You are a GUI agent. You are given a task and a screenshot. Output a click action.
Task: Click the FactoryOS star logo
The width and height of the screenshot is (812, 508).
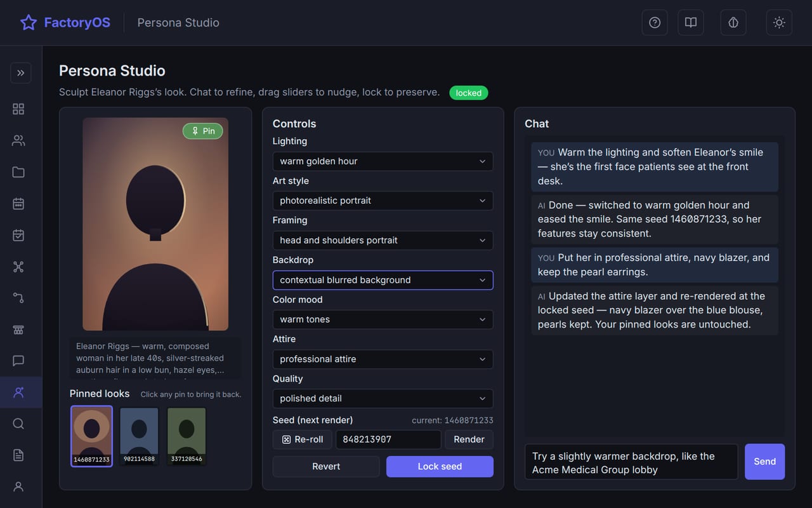(x=29, y=23)
